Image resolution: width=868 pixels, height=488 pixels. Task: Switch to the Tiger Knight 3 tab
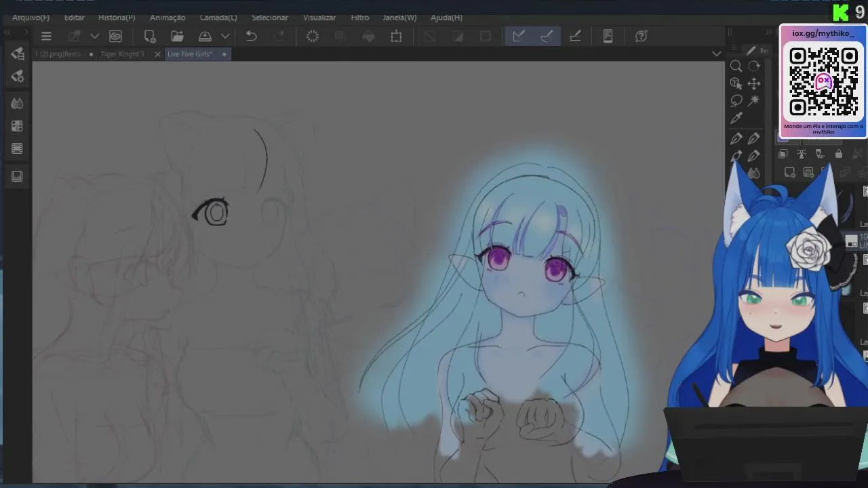click(123, 54)
